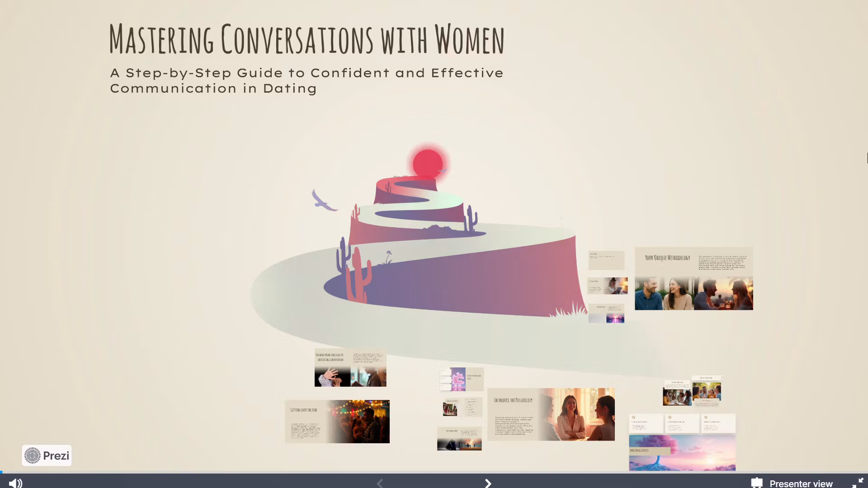
Task: Open the Imagining Success slide with pink tree
Action: point(682,453)
